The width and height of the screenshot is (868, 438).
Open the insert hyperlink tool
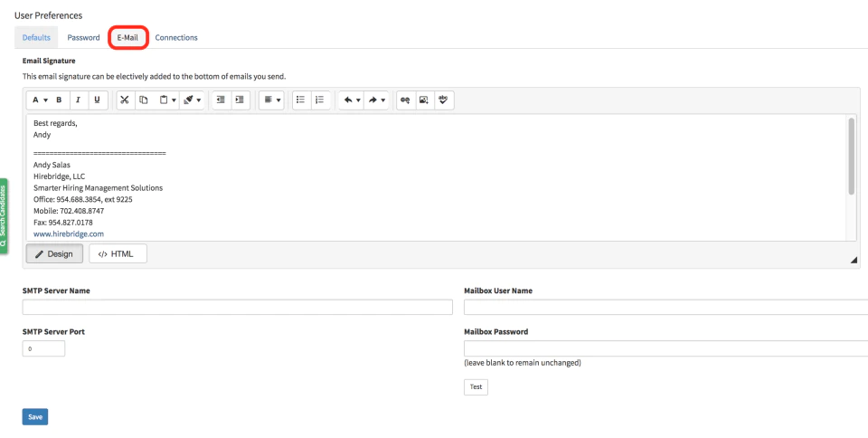[405, 100]
